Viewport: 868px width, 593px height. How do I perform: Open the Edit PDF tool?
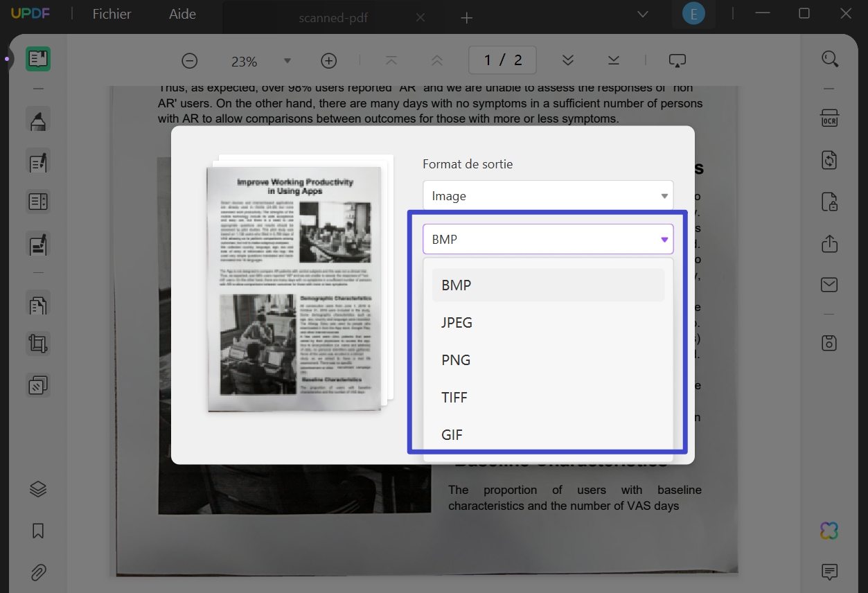pos(37,161)
